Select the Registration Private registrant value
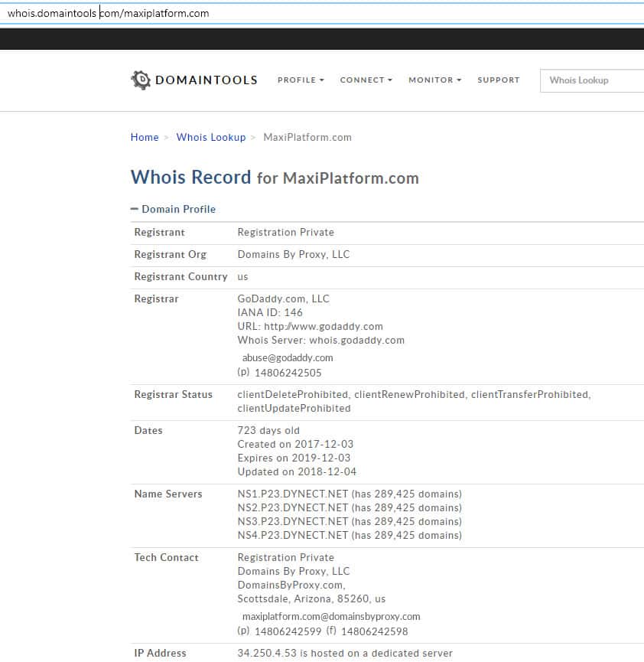 tap(286, 232)
